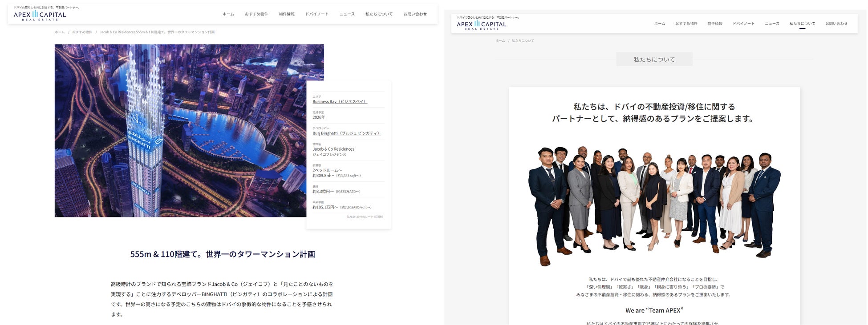Go to ドバイノート in the property page navigation bar
Screen dimensions: 868x325
pos(317,14)
